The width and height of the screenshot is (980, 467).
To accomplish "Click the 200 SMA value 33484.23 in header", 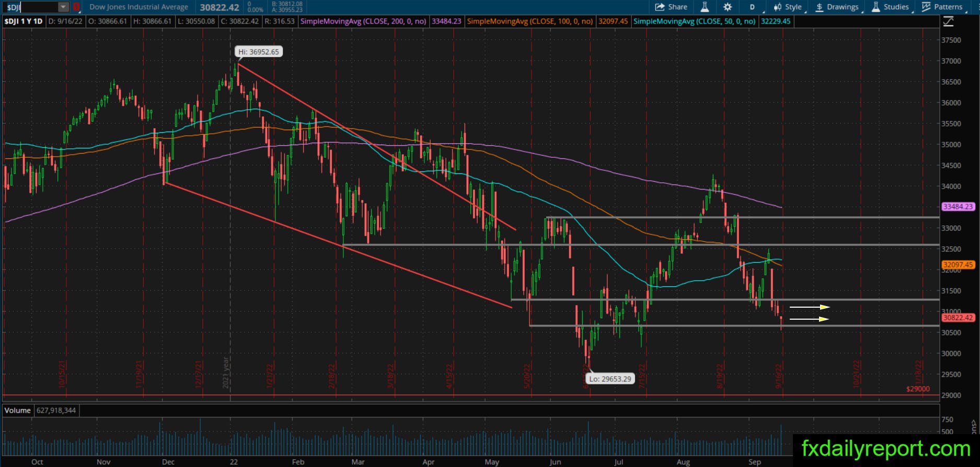I will [446, 21].
